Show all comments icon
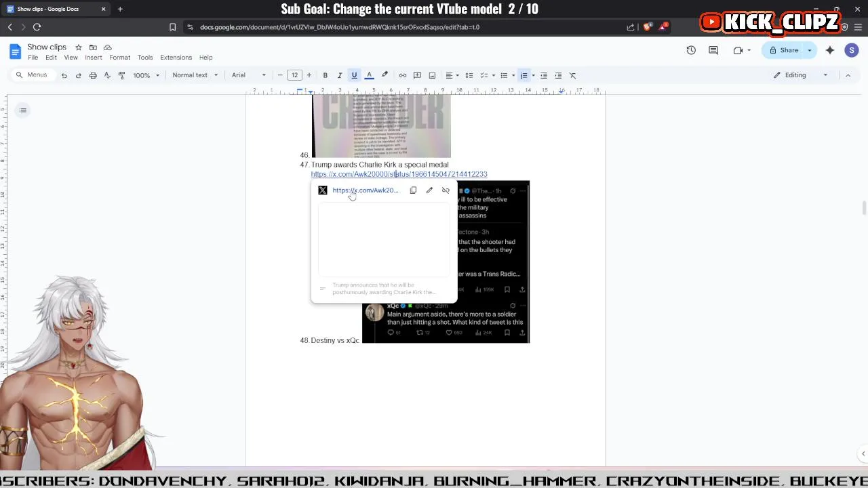Viewport: 868px width, 488px height. pos(713,50)
